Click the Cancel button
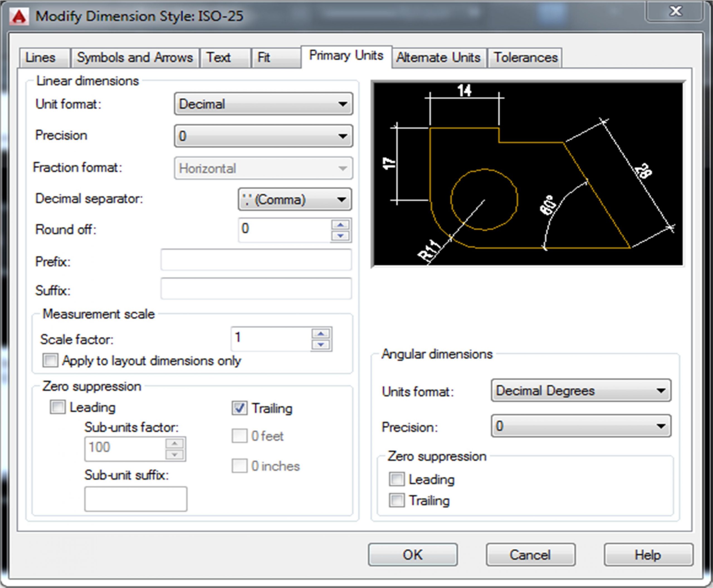Image resolution: width=713 pixels, height=588 pixels. pos(530,555)
